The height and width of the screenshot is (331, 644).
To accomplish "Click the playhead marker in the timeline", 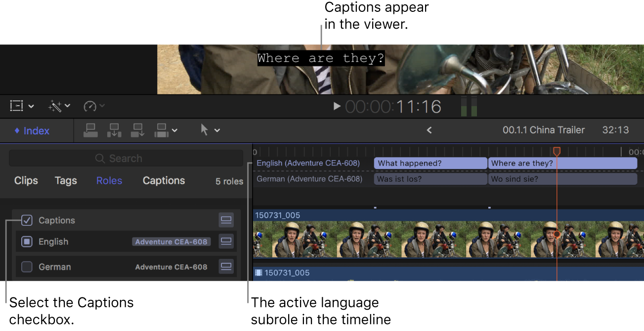I will (x=558, y=151).
